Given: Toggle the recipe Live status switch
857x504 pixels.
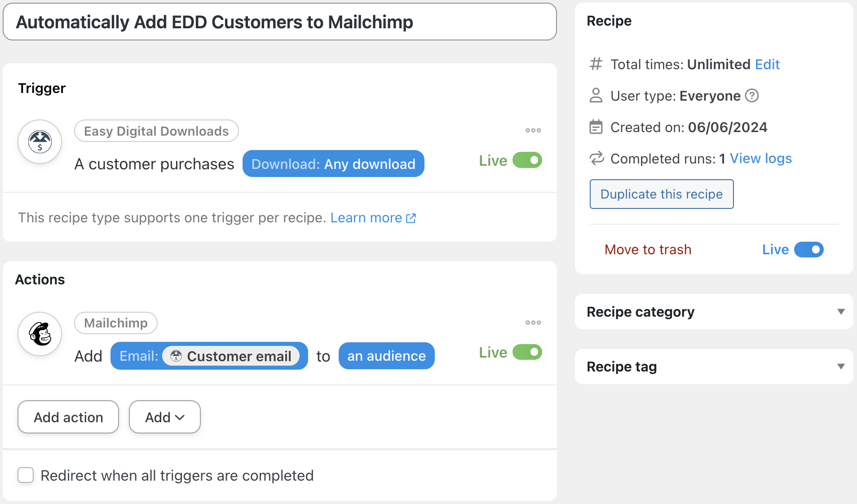Looking at the screenshot, I should 808,250.
